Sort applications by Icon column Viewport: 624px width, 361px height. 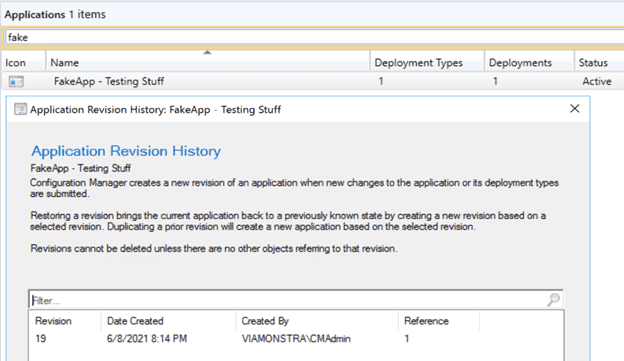click(23, 62)
